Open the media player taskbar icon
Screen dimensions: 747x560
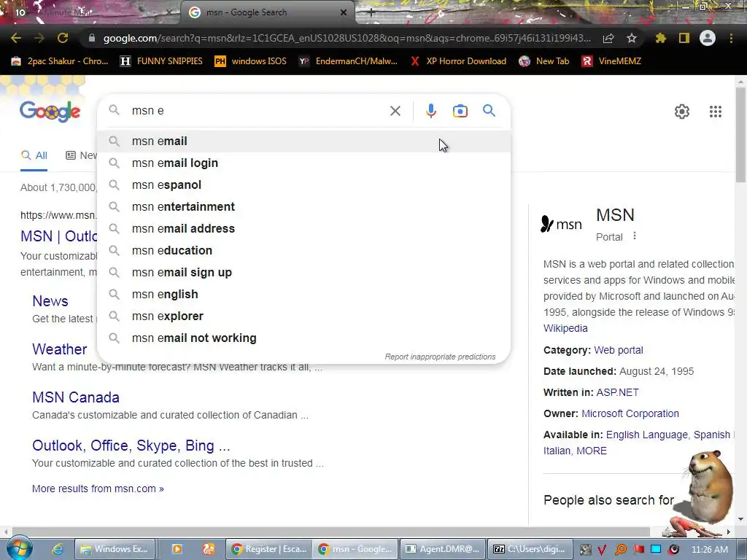click(x=177, y=549)
